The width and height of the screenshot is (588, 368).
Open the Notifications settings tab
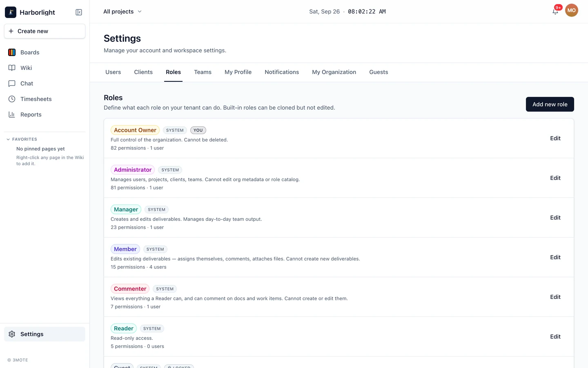282,72
